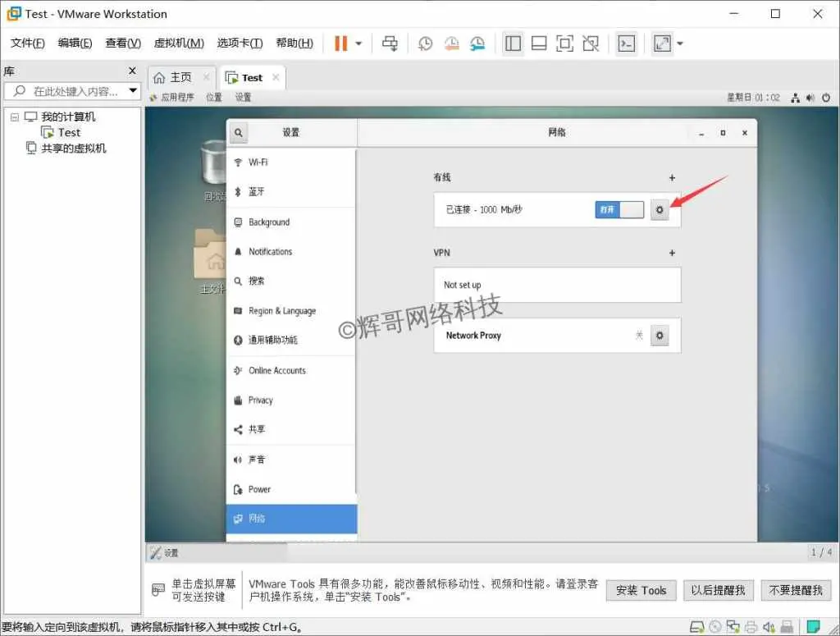Viewport: 840px width, 636px height.
Task: Select Online Accounts in settings sidebar
Action: [291, 371]
